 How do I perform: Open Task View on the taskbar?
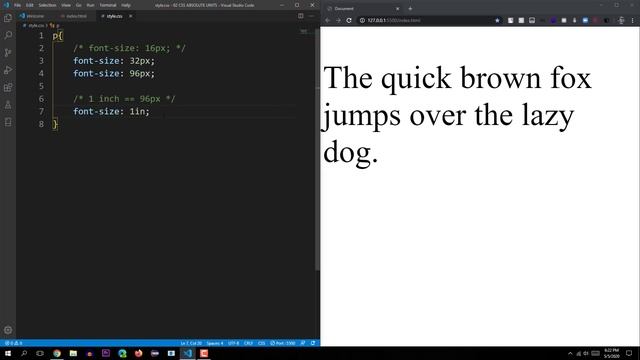pyautogui.click(x=40, y=353)
